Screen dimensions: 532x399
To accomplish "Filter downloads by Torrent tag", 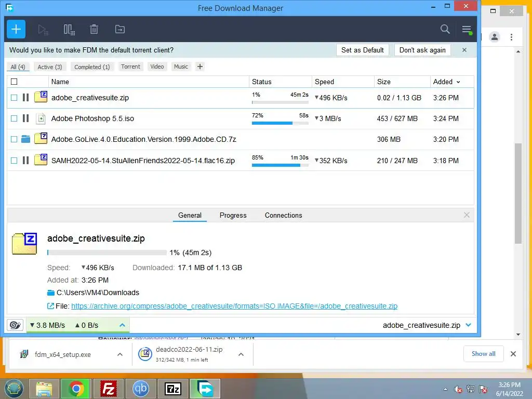I will [130, 66].
